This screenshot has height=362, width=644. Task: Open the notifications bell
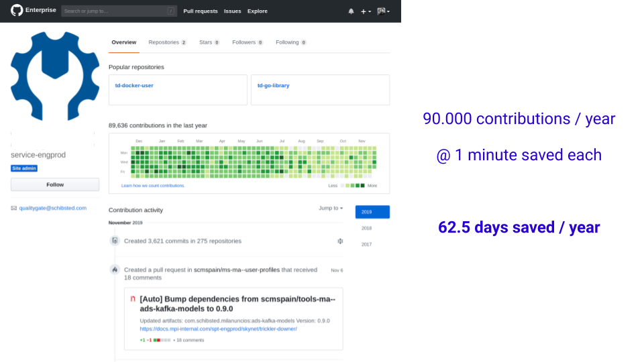coord(351,11)
